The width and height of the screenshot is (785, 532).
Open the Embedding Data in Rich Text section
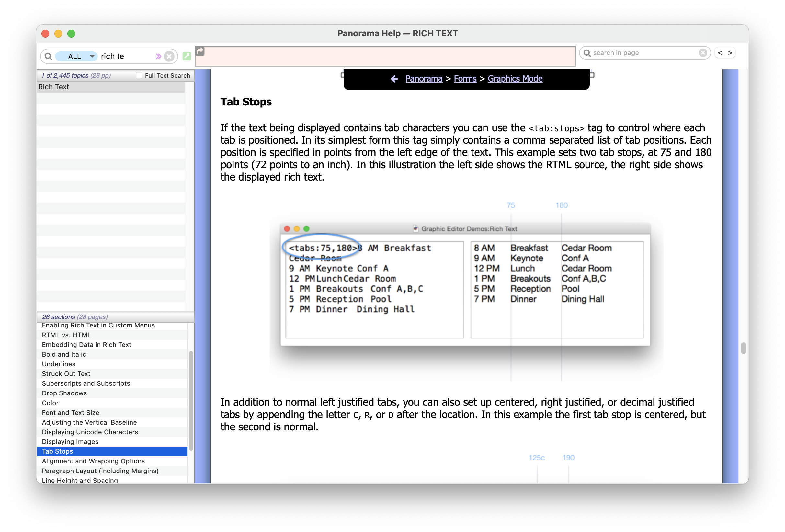[x=112, y=344]
